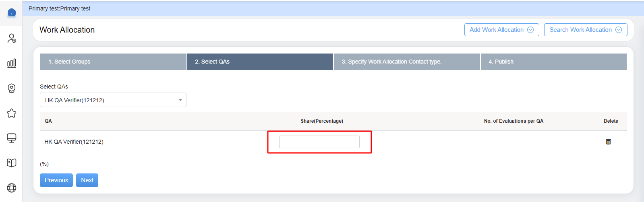Open the home icon in sidebar

pos(12,12)
